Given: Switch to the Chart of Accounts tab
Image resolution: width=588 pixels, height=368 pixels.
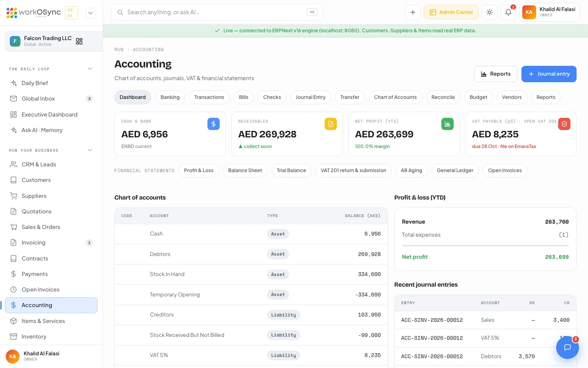Looking at the screenshot, I should point(395,97).
